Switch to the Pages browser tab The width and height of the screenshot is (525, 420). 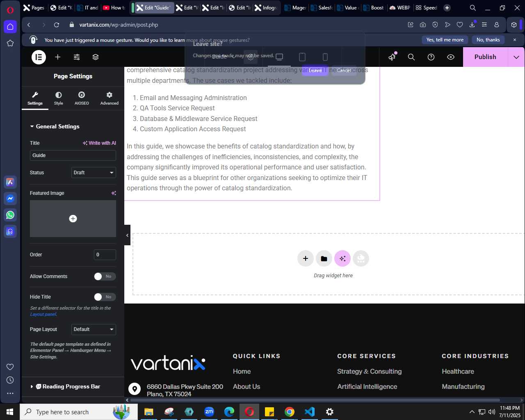(x=34, y=8)
